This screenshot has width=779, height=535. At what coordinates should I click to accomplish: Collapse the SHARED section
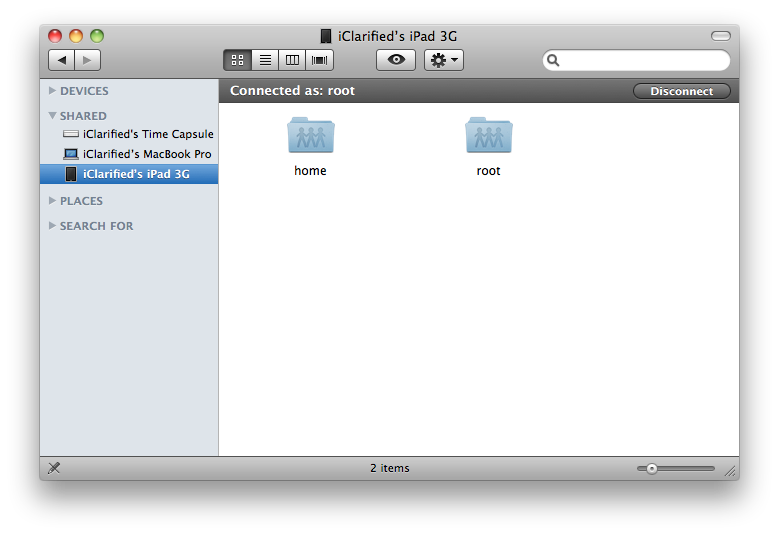[52, 115]
